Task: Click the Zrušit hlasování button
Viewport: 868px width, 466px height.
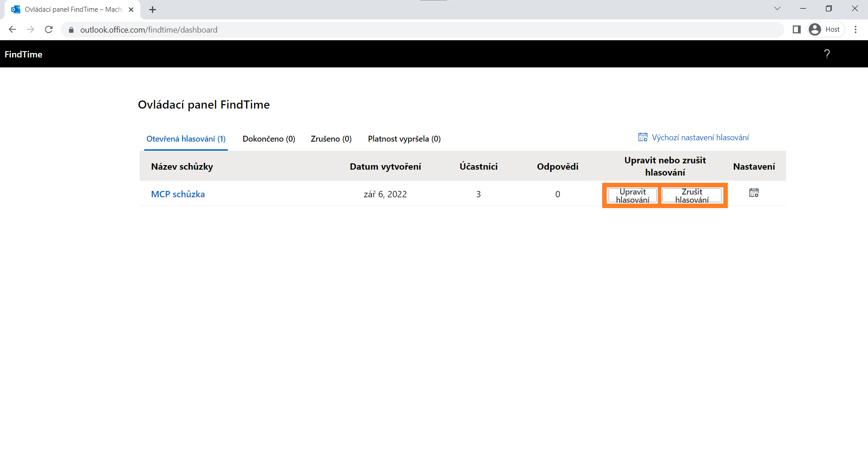Action: [x=692, y=195]
